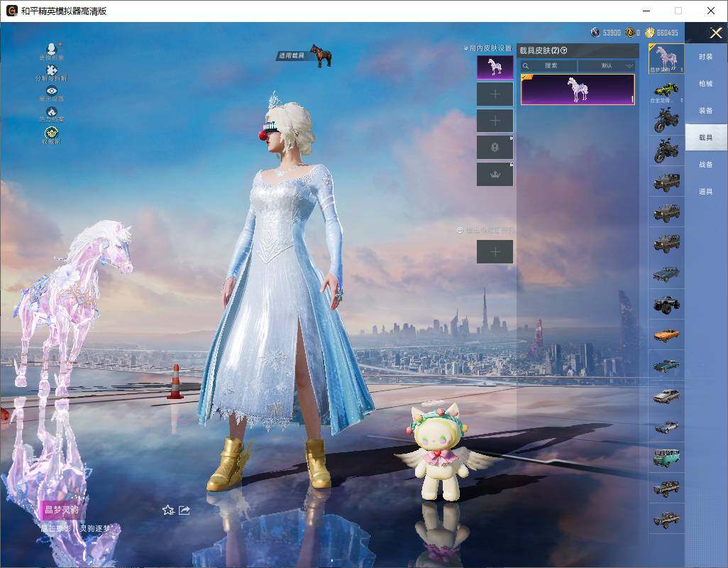Switch to the 道具 tab
The height and width of the screenshot is (568, 728).
706,192
